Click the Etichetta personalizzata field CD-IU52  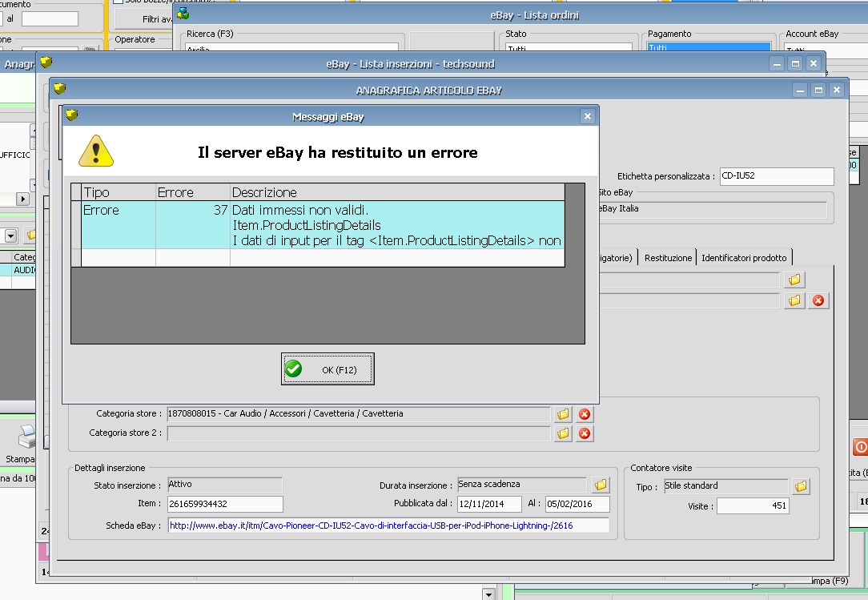[777, 176]
